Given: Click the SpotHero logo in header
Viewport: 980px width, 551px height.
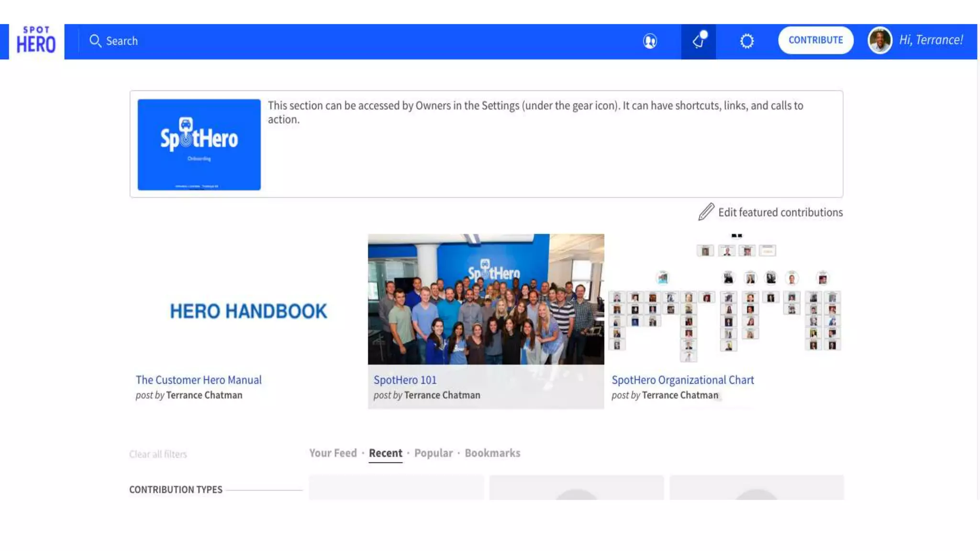Looking at the screenshot, I should coord(36,41).
